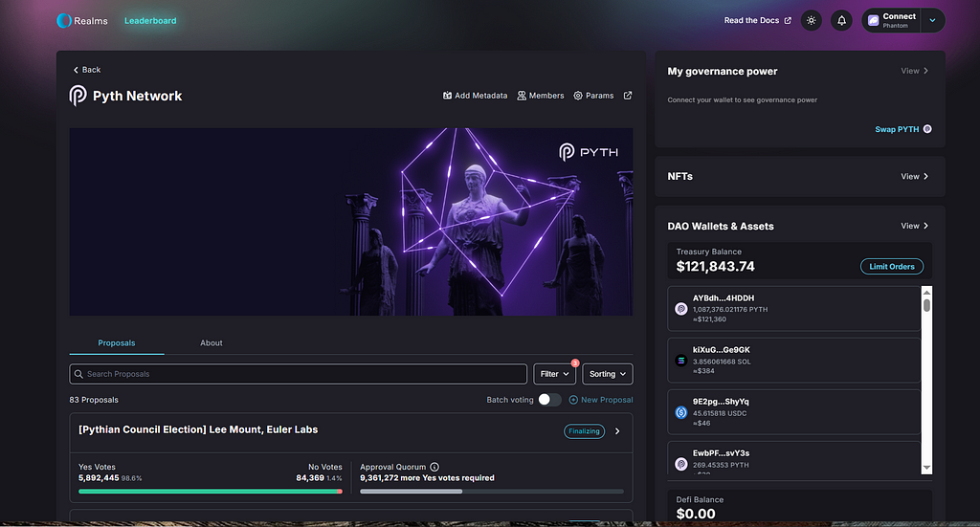The height and width of the screenshot is (527, 980).
Task: Toggle the light theme sun icon
Action: click(812, 21)
